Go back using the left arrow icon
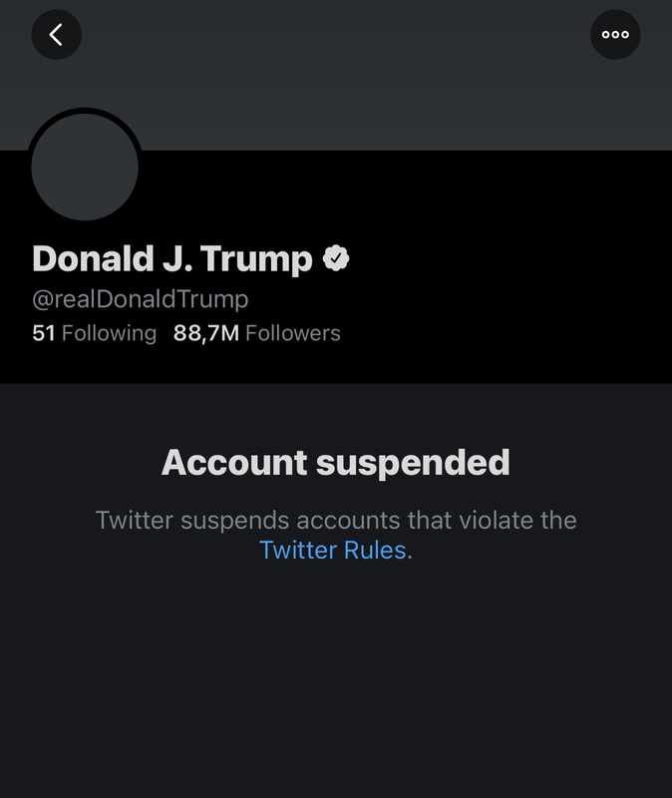The width and height of the screenshot is (672, 798). click(57, 35)
